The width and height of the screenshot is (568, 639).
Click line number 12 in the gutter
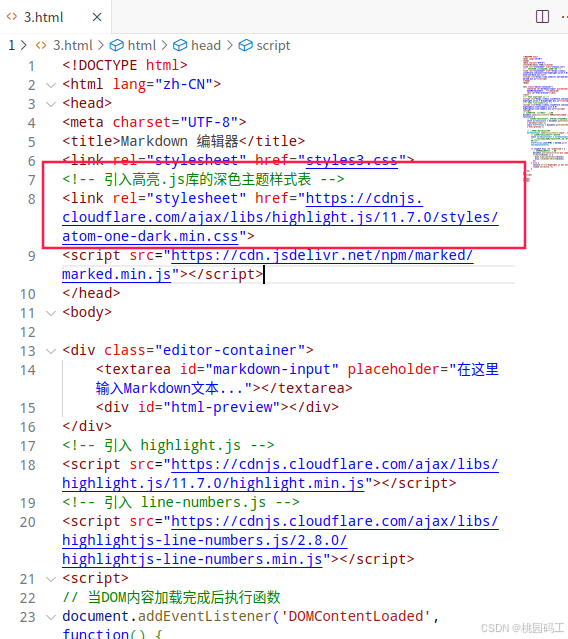tap(28, 333)
